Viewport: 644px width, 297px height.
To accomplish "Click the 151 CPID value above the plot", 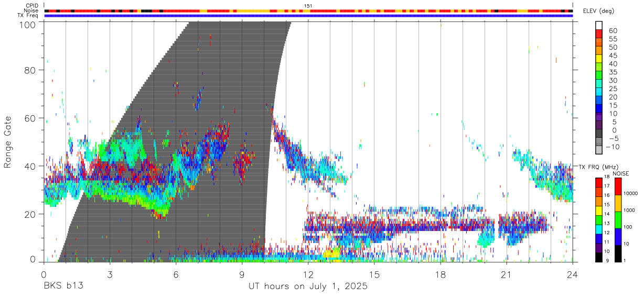I will tap(308, 6).
